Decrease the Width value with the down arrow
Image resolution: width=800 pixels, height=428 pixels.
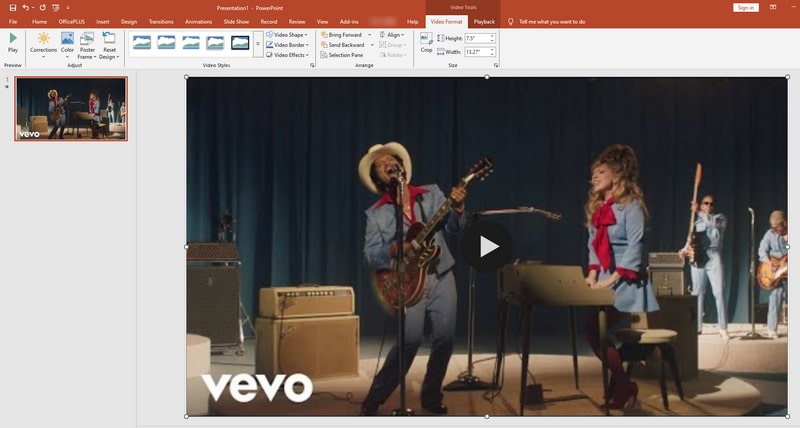(x=492, y=54)
